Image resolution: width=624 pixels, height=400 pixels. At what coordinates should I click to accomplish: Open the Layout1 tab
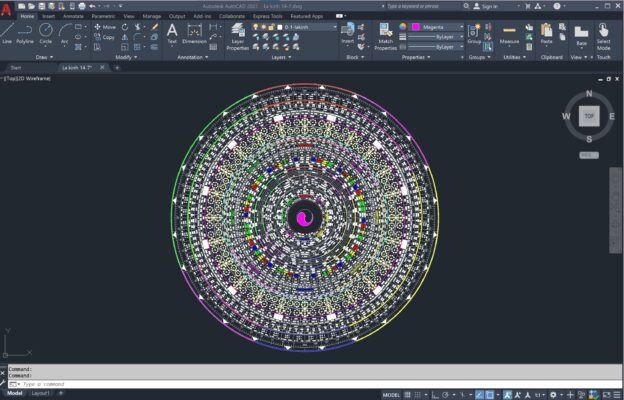click(x=41, y=394)
